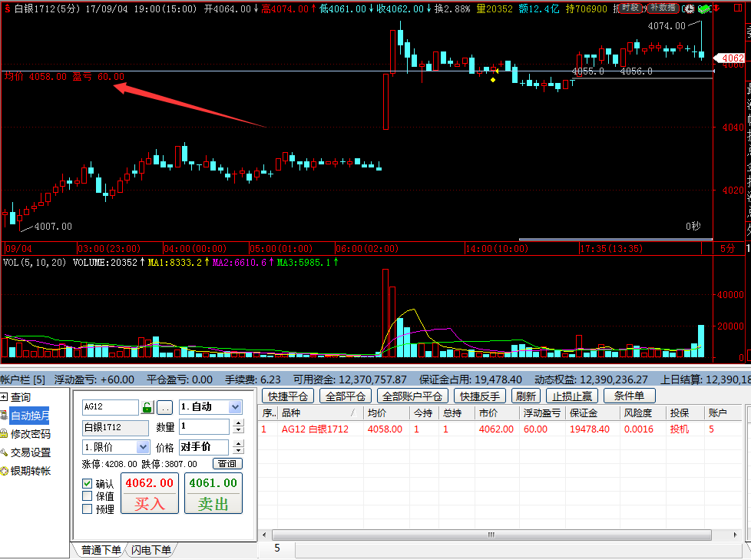The width and height of the screenshot is (751, 560).
Task: Click the yellow diamond marker on the chart
Action: (x=493, y=80)
